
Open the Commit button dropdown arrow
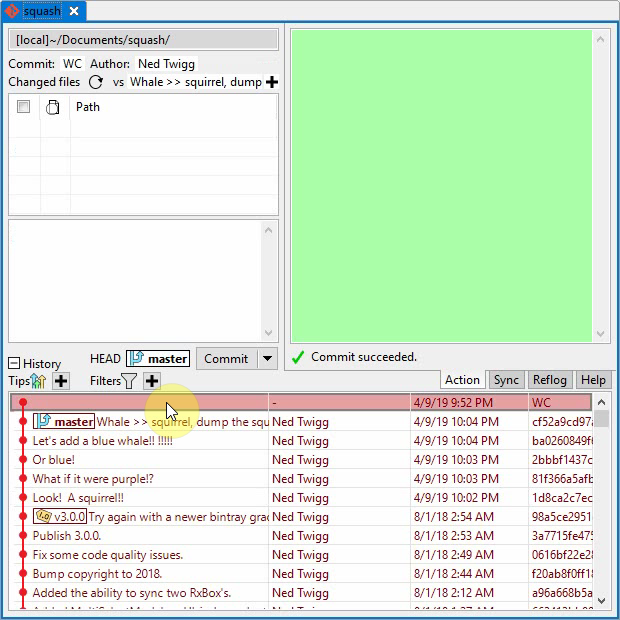click(267, 359)
